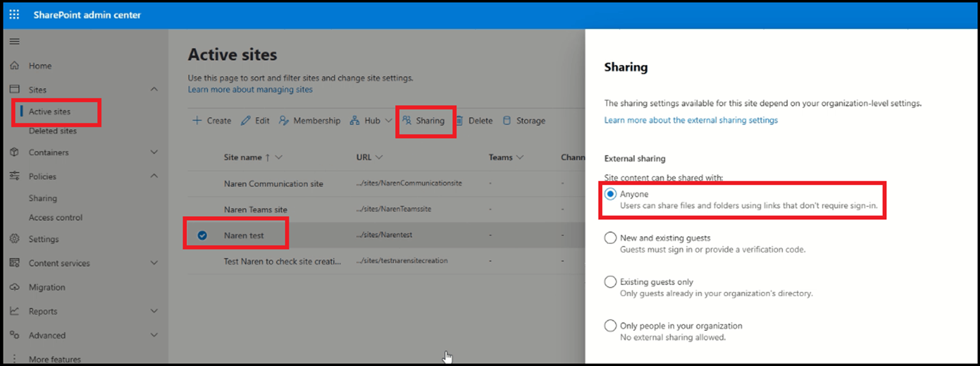Image resolution: width=980 pixels, height=366 pixels.
Task: Click the Containers cube icon
Action: [14, 152]
